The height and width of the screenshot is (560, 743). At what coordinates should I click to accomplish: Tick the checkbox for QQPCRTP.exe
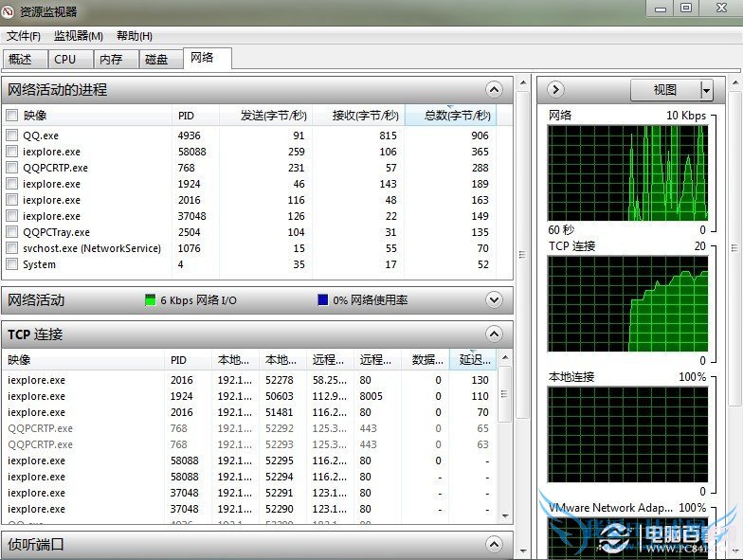(x=11, y=168)
